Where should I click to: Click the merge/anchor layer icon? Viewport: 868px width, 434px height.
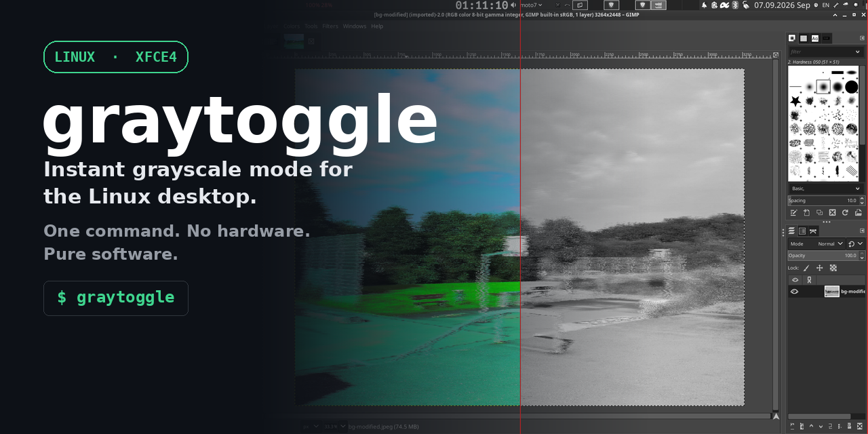(840, 427)
